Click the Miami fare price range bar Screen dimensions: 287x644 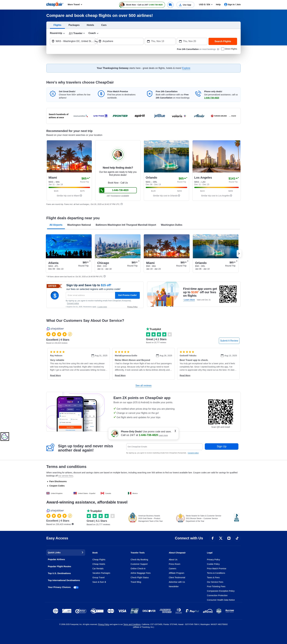point(69,188)
